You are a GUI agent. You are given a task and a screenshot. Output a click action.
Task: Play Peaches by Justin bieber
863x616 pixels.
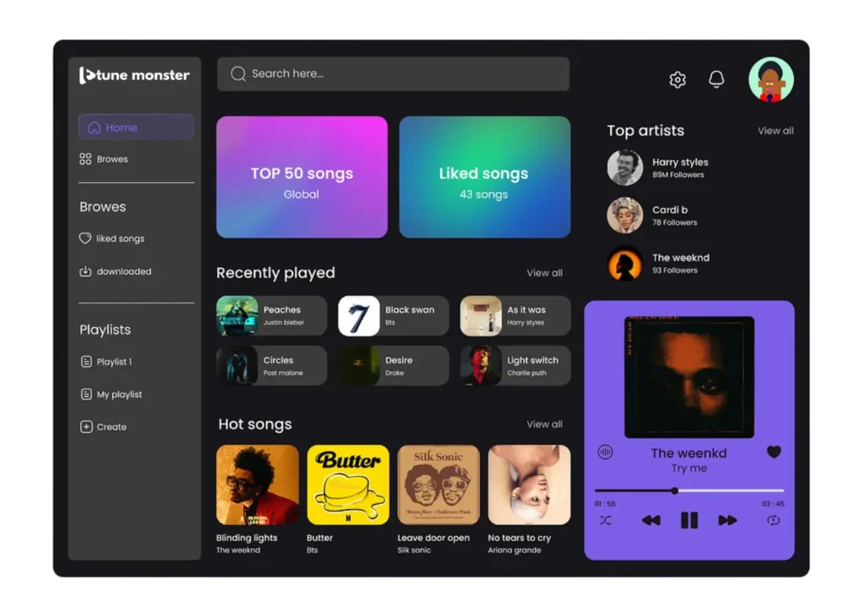pos(271,315)
